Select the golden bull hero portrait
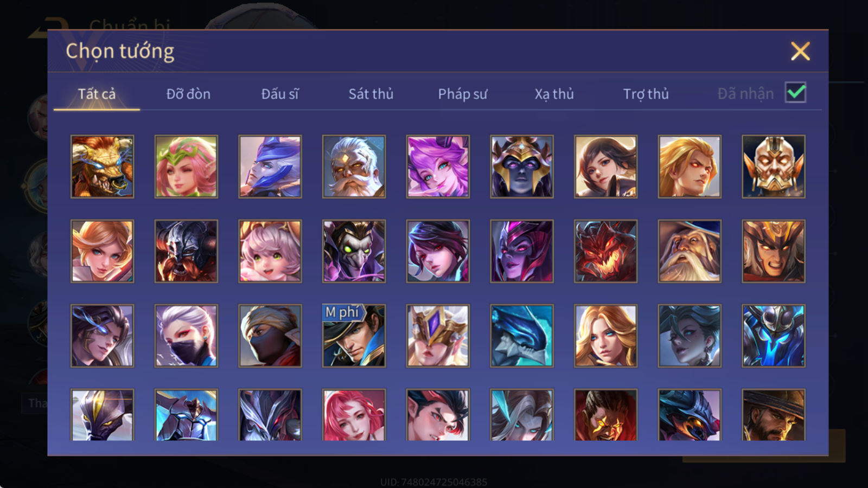 click(x=102, y=166)
